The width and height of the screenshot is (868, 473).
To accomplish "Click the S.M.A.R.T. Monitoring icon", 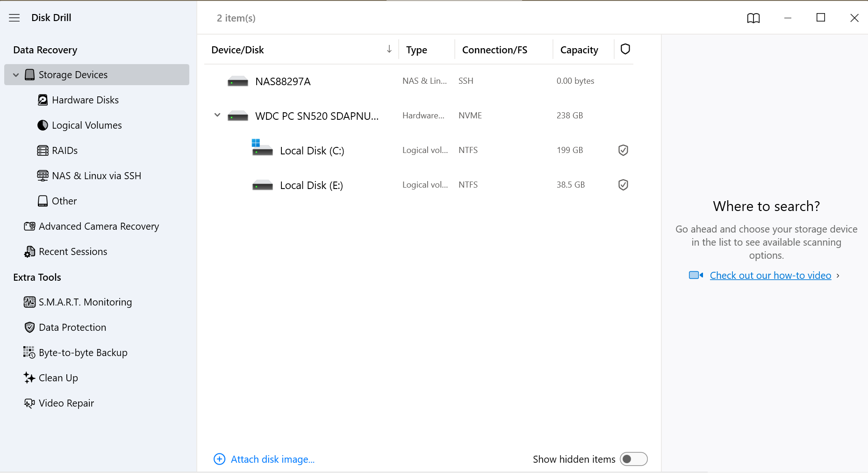I will click(x=29, y=302).
